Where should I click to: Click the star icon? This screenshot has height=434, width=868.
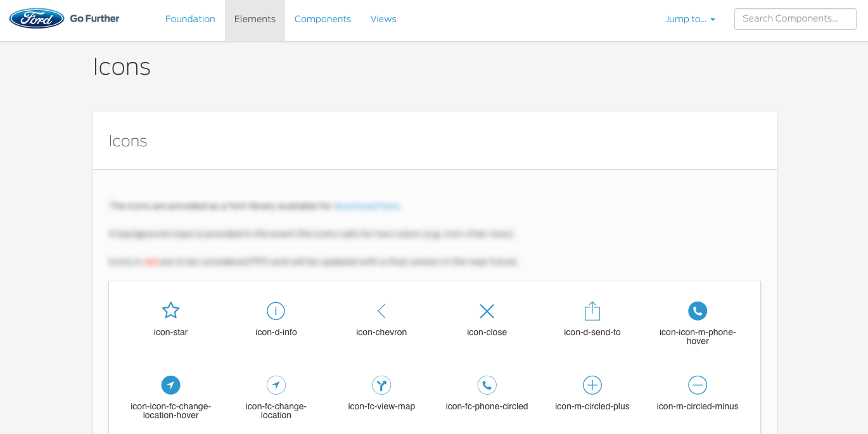tap(170, 310)
